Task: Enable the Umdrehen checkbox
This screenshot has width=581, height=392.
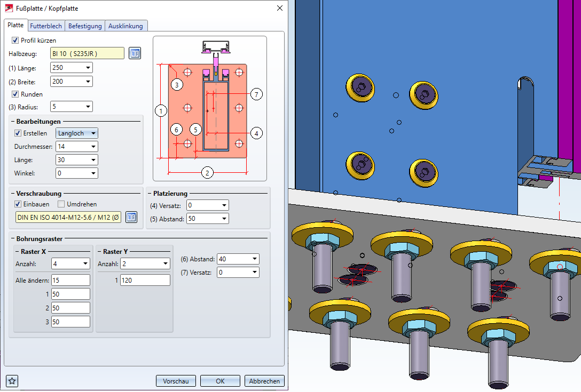Action: coord(61,204)
